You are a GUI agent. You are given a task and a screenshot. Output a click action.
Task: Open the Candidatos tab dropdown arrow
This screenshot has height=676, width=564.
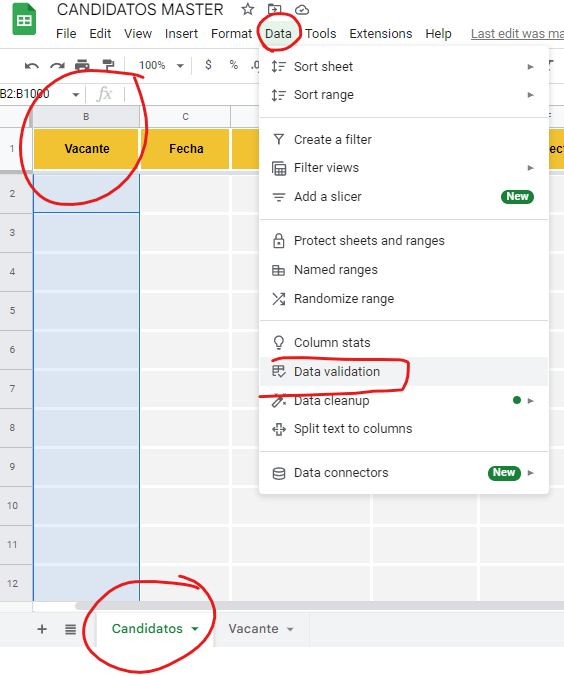coord(195,629)
